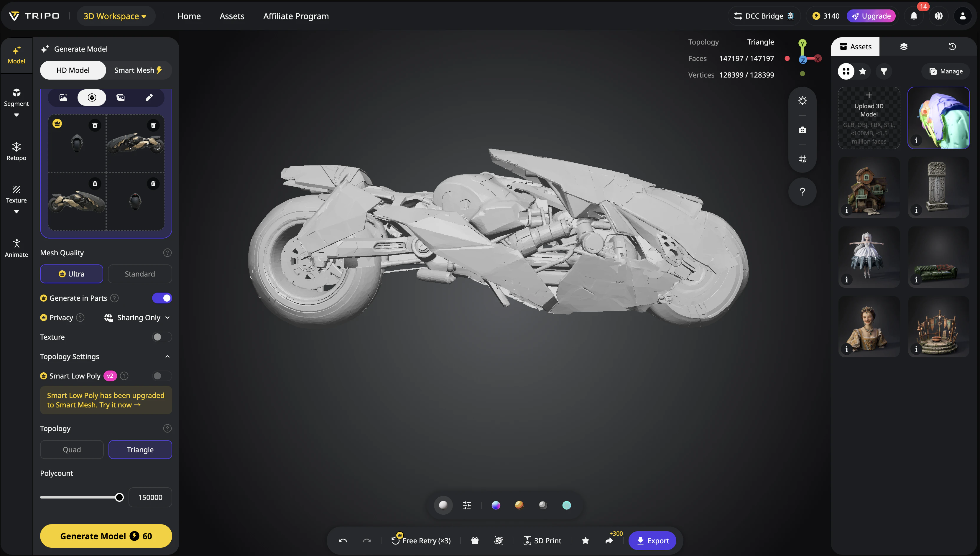Show favorite assets star filter
The image size is (980, 556).
click(x=862, y=71)
